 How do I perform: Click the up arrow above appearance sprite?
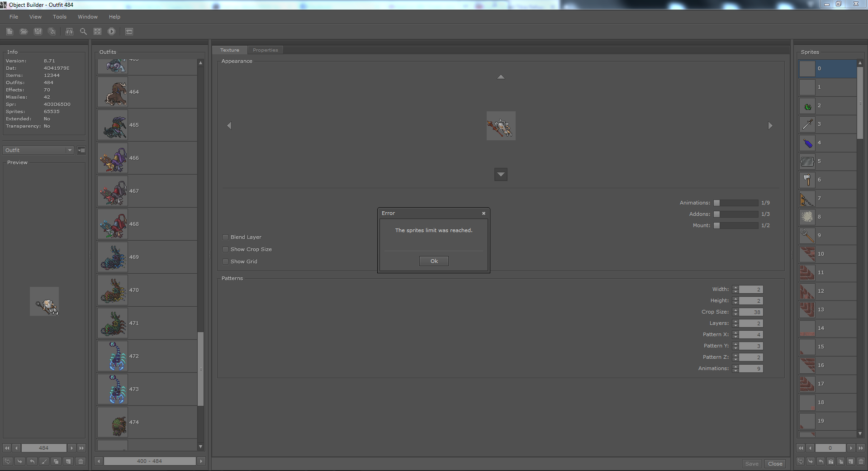click(x=501, y=77)
